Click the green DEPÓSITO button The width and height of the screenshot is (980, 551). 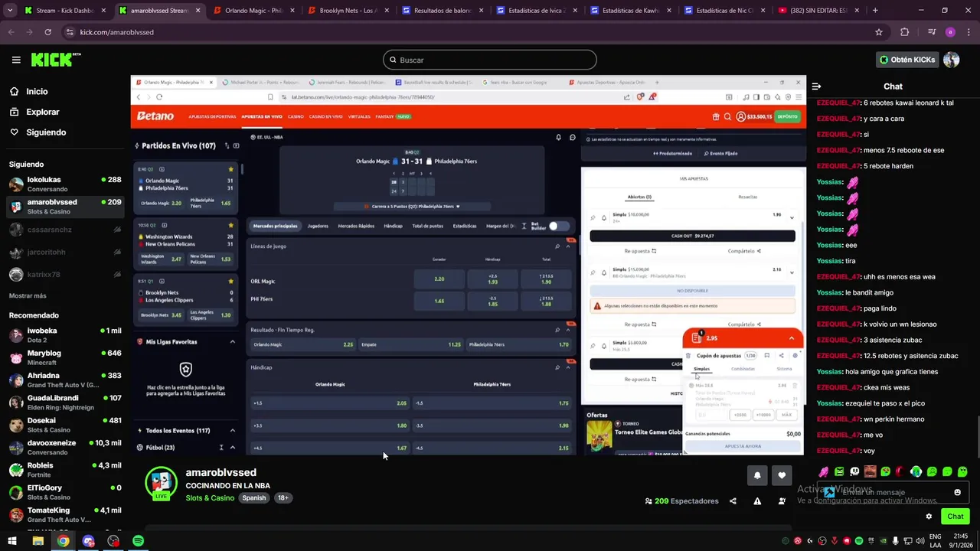786,116
